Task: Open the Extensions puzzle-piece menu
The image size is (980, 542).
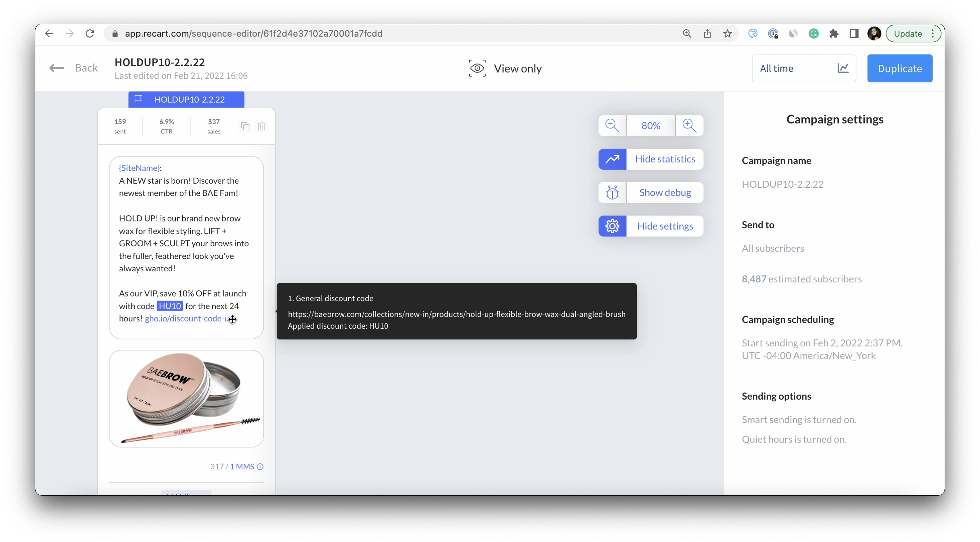Action: pos(834,33)
